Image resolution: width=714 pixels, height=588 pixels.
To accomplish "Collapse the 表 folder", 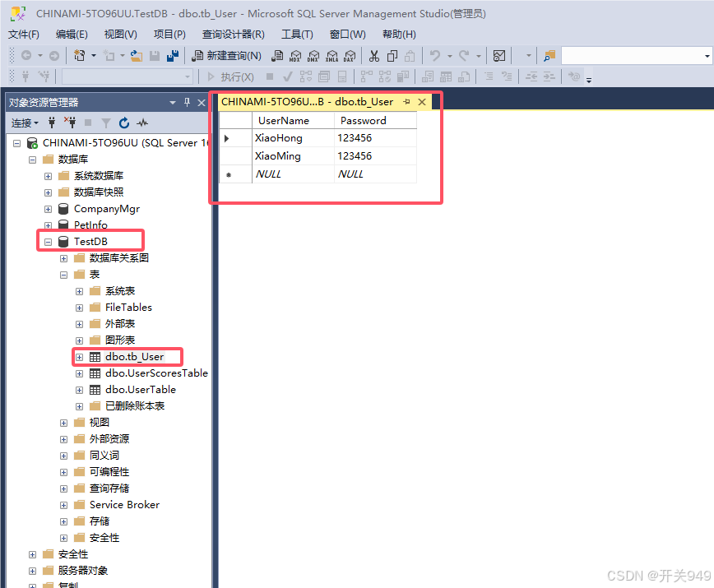I will point(64,275).
